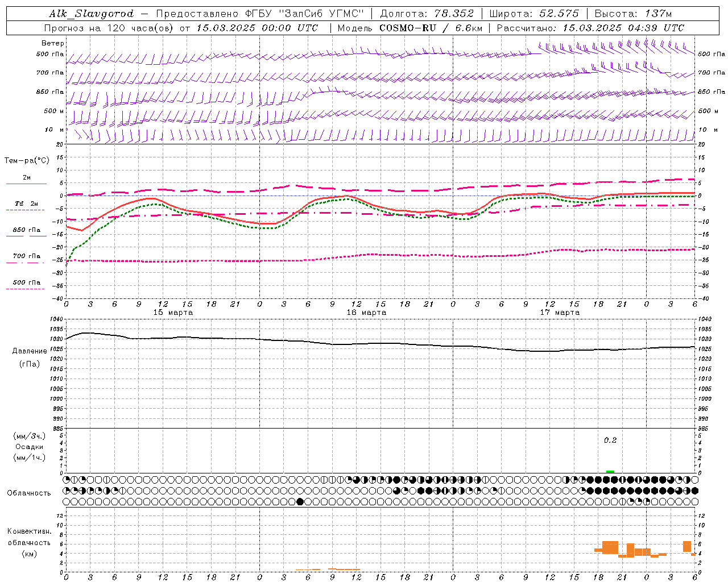Click the "Рассчитано: 15.03.2025 04:39 UTC" timestamp

[590, 28]
